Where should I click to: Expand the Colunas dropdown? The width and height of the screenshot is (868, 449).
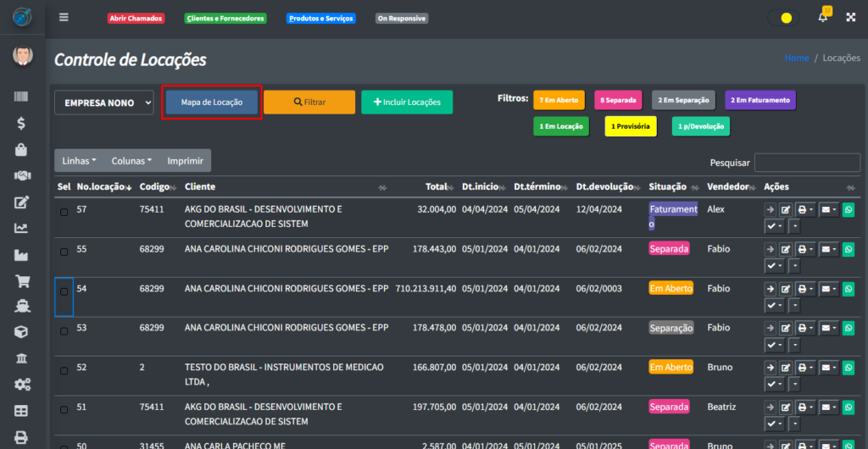pyautogui.click(x=131, y=160)
